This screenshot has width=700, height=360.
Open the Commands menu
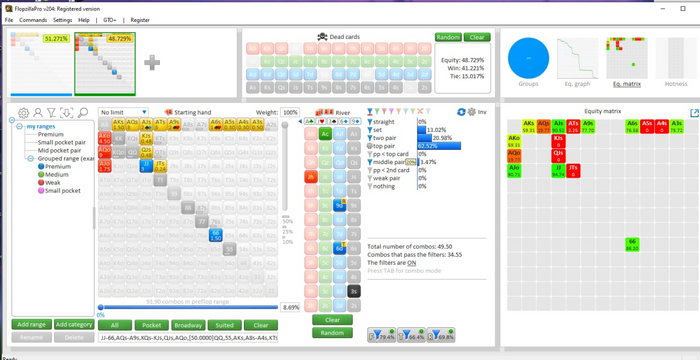tap(33, 20)
